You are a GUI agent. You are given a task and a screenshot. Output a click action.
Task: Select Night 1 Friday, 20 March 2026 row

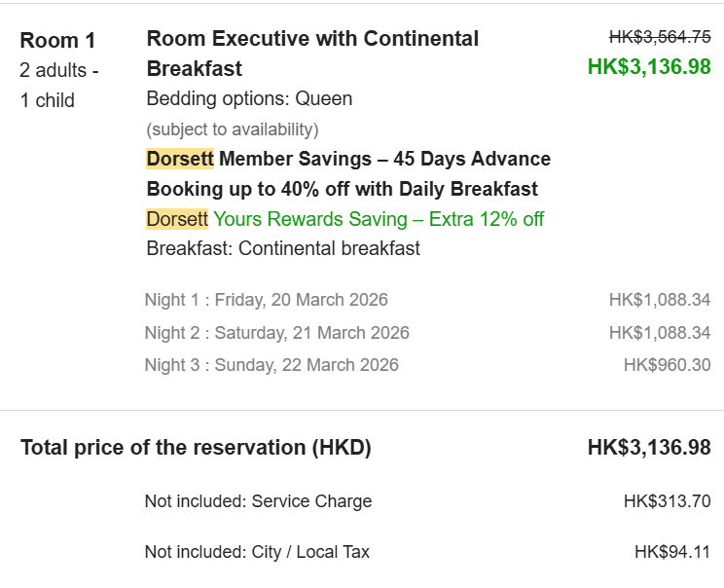427,300
